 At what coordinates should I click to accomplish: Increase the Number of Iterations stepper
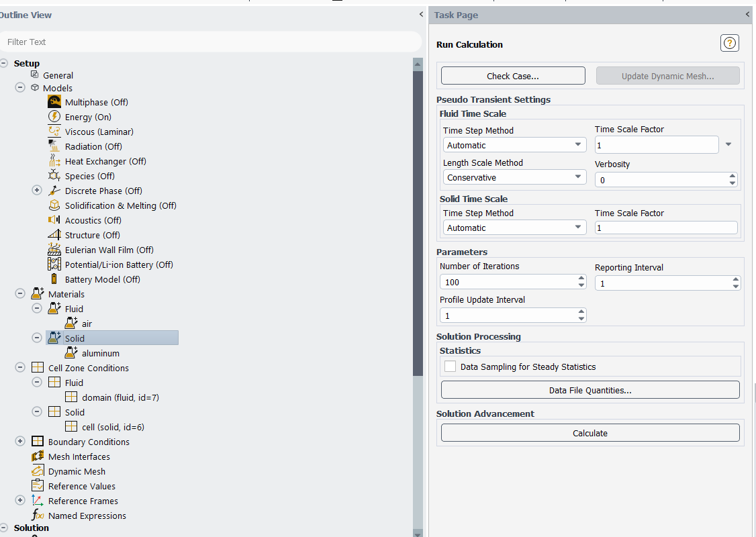tap(581, 278)
